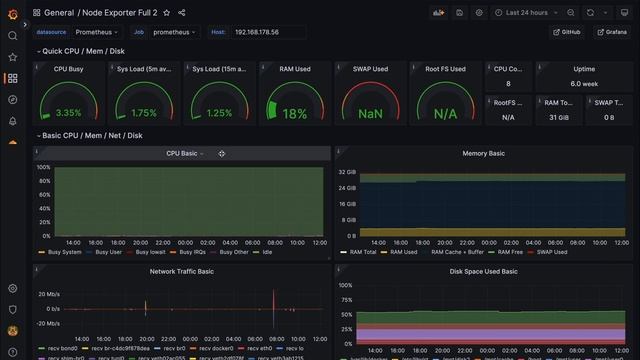Viewport: 640px width, 360px height.
Task: Click the Network Traffic Basic panel title
Action: tap(182, 271)
